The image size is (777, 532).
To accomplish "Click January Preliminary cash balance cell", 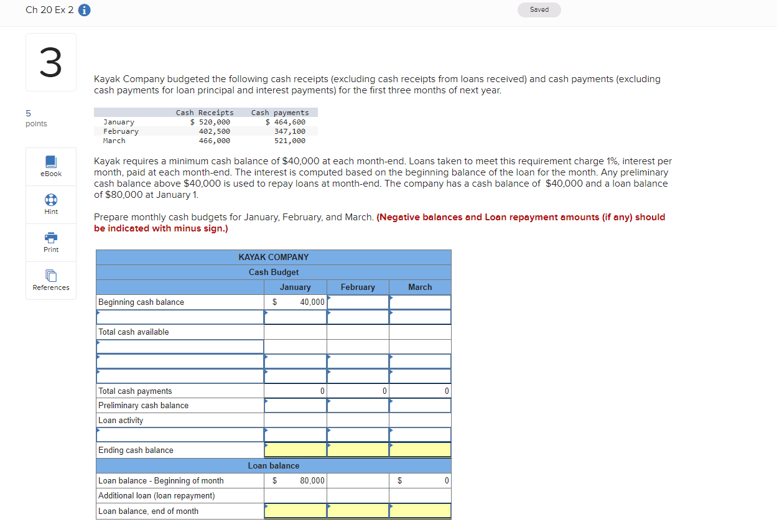I will click(295, 405).
